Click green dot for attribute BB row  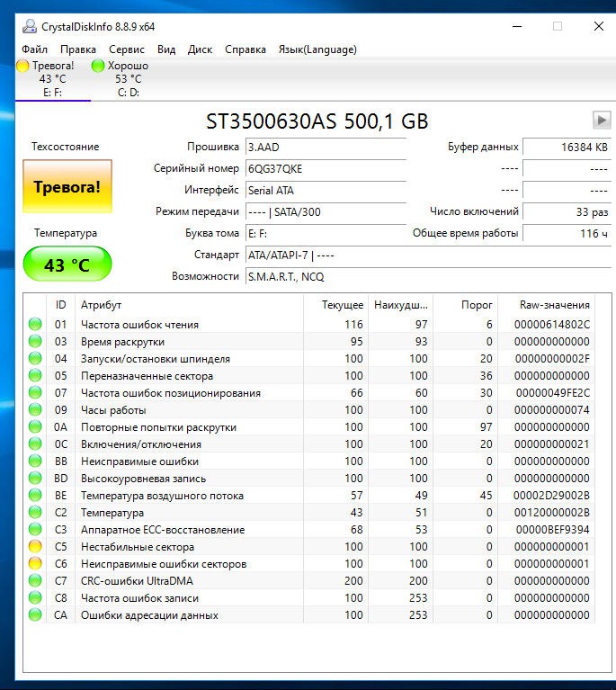coord(35,461)
